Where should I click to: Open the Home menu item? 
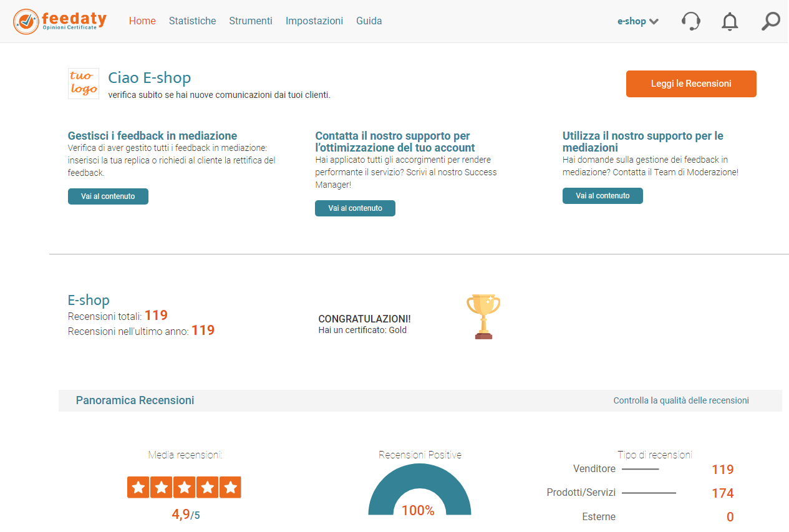coord(142,21)
